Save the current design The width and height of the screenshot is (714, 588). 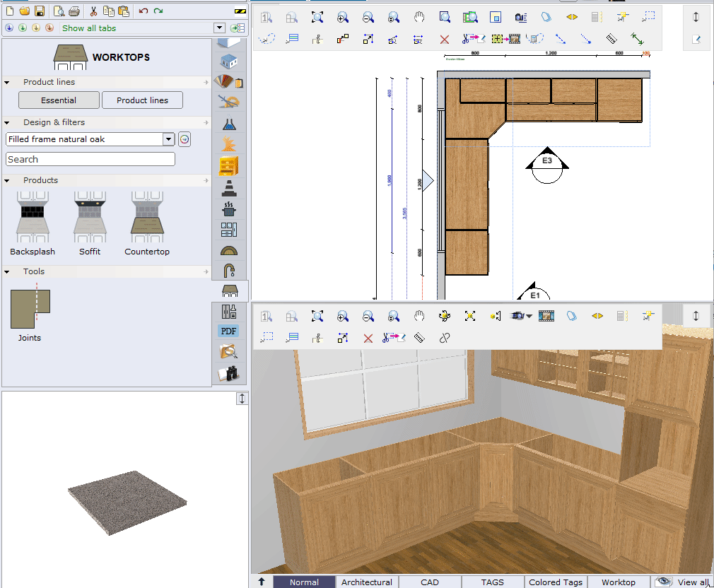pos(40,11)
